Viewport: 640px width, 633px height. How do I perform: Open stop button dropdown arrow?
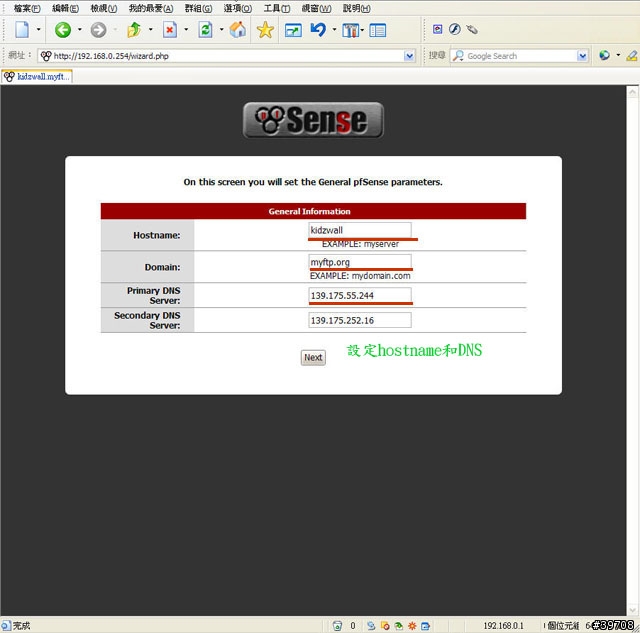(186, 29)
